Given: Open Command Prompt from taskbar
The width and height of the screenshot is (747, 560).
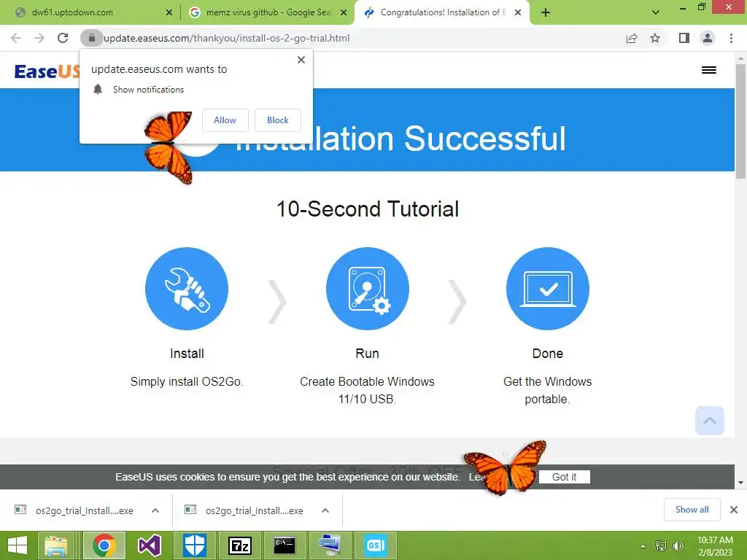Looking at the screenshot, I should tap(285, 545).
